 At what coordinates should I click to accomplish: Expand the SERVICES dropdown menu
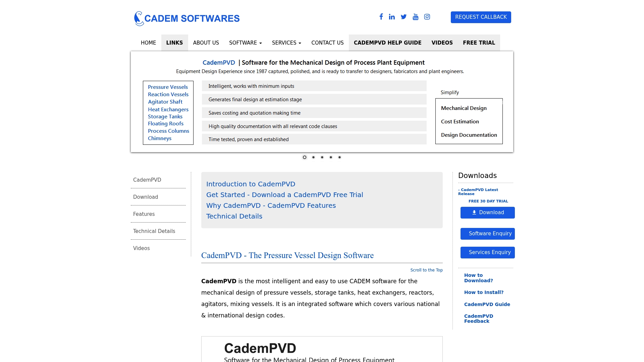tap(286, 43)
